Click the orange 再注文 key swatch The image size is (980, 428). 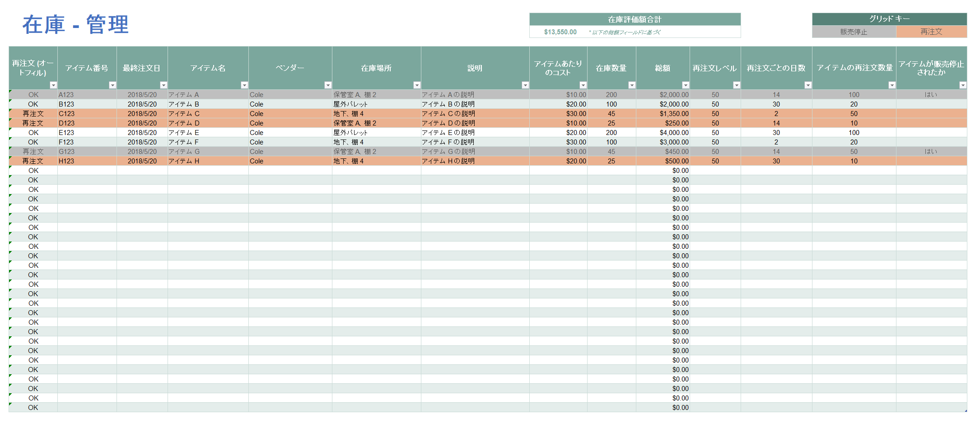coord(932,32)
